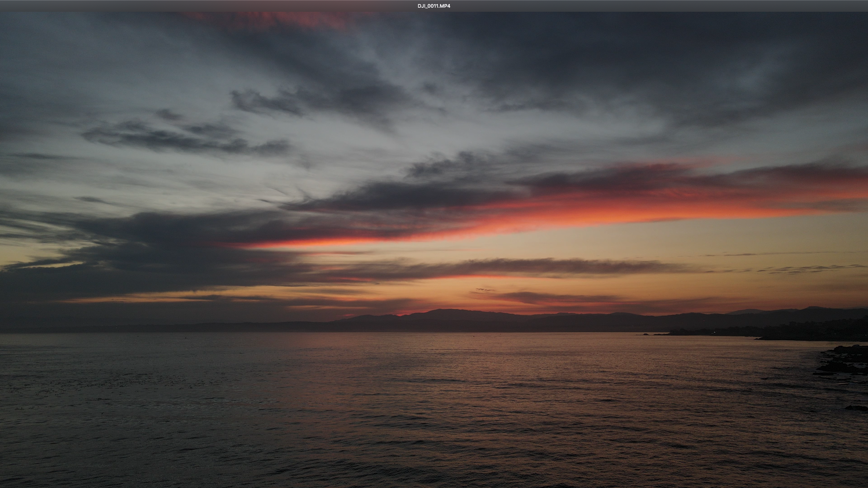
Task: Click the small rock outcrop in the water at right
Action: tap(856, 408)
